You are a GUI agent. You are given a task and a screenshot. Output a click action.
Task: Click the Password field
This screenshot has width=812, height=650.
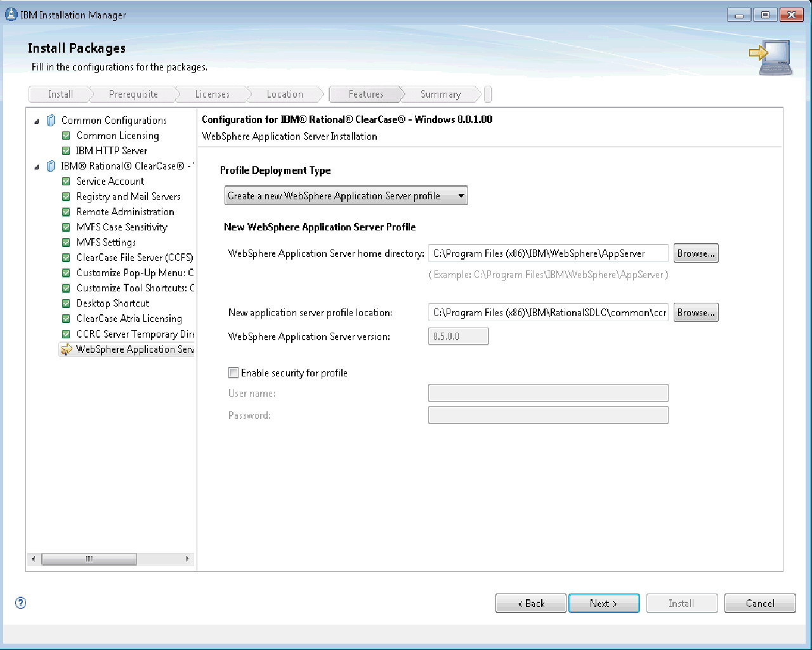[548, 415]
